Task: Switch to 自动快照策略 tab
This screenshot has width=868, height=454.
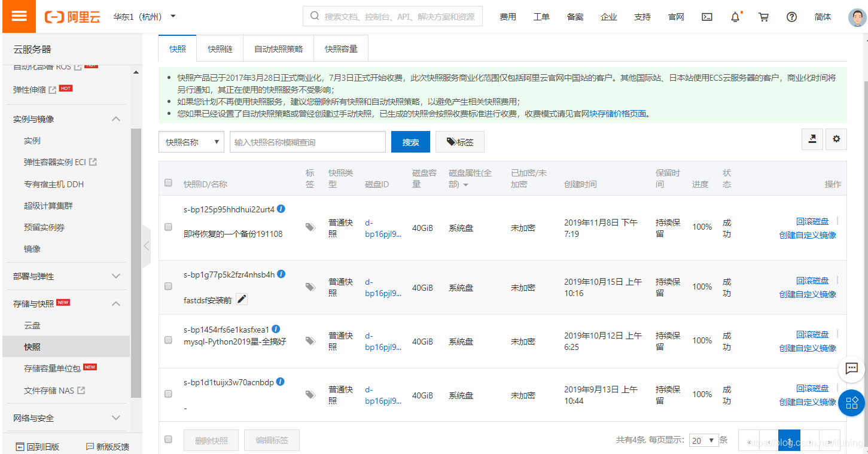Action: (279, 49)
